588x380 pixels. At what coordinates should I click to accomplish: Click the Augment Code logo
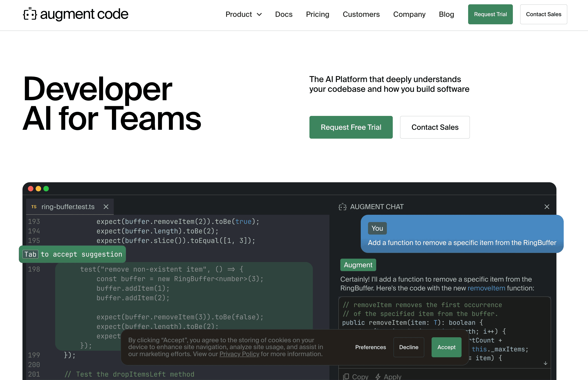tap(75, 14)
